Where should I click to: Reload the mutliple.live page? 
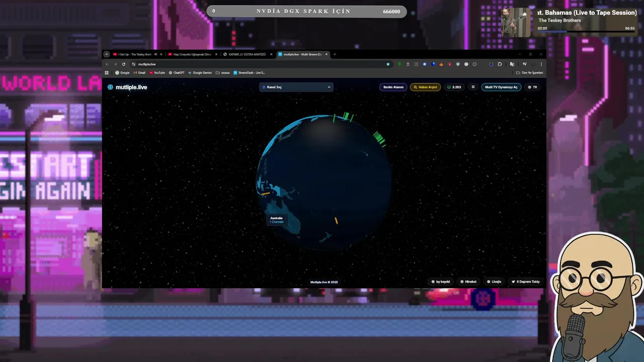(x=124, y=64)
